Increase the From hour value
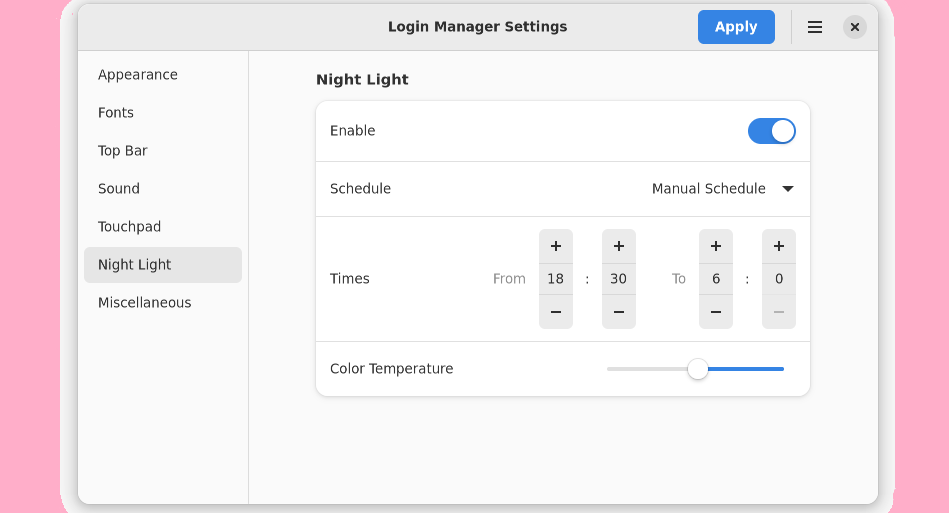The width and height of the screenshot is (949, 513). (555, 246)
